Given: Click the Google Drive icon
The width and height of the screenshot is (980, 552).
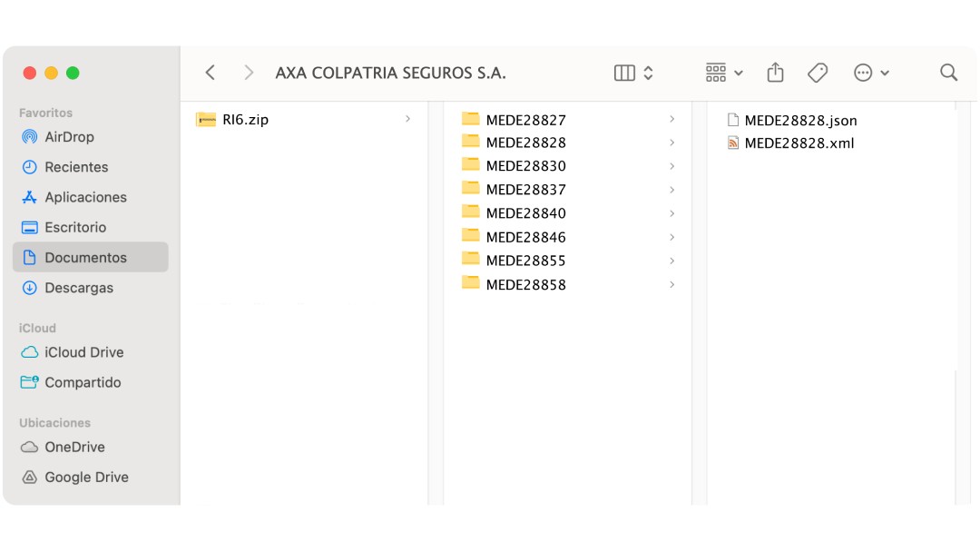Looking at the screenshot, I should 29,477.
